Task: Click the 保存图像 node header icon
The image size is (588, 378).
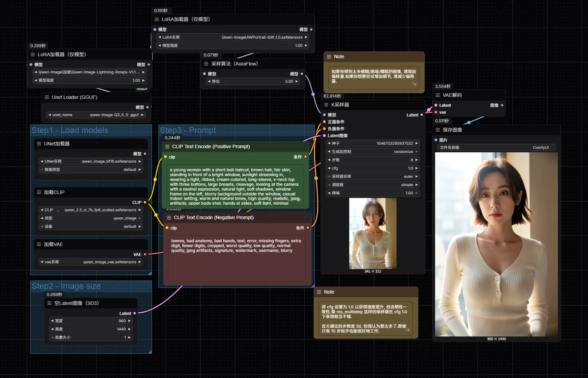Action: (438, 130)
